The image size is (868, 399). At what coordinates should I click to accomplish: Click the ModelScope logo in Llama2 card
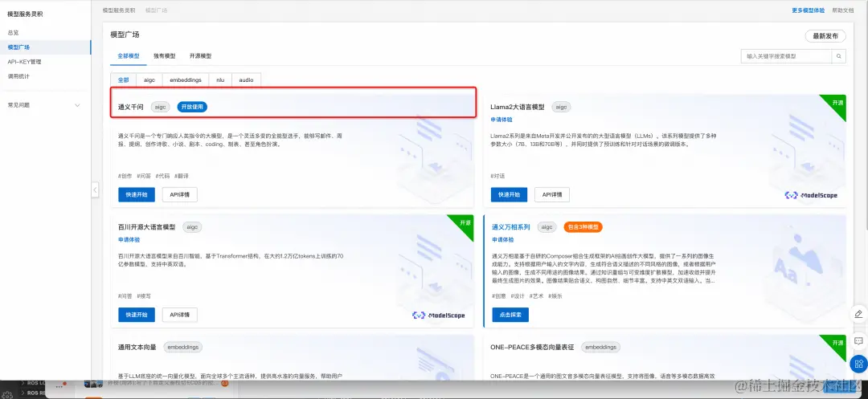point(811,195)
